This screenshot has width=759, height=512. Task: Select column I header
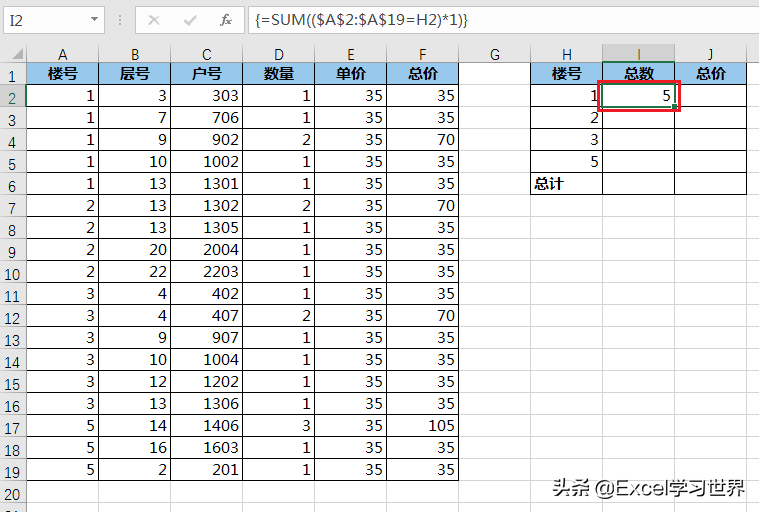point(638,54)
